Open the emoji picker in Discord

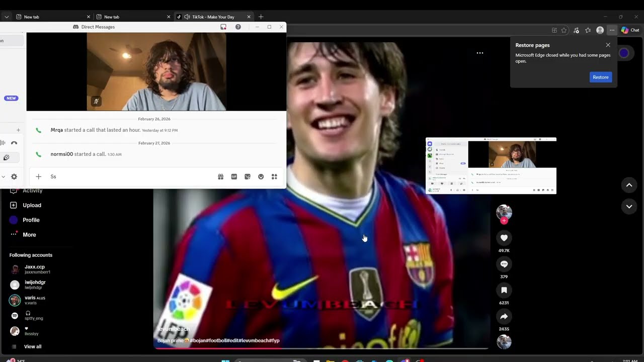pos(261,176)
